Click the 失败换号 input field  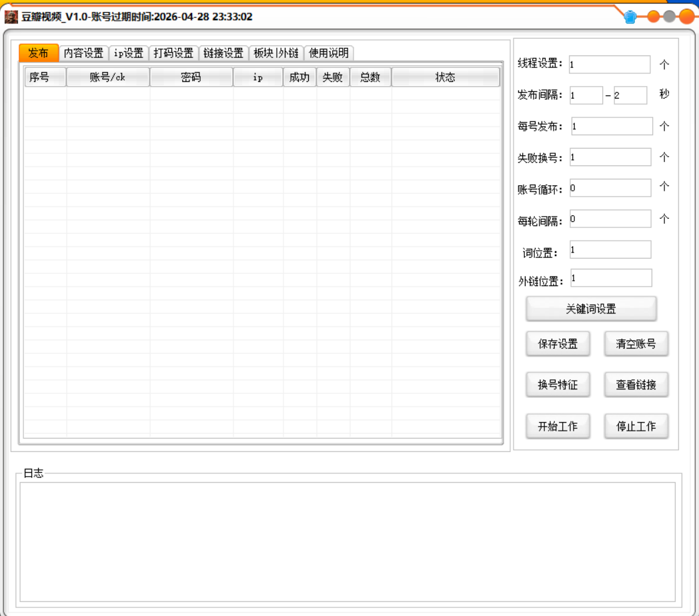pos(610,157)
